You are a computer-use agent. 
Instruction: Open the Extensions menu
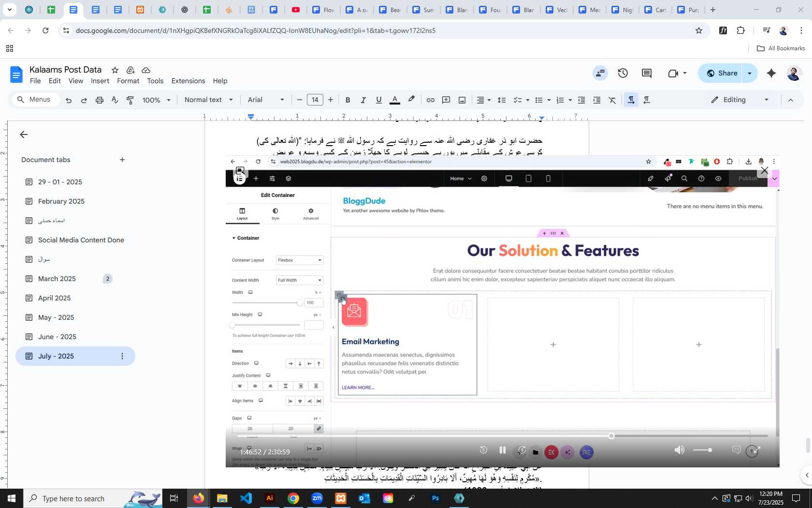click(188, 81)
